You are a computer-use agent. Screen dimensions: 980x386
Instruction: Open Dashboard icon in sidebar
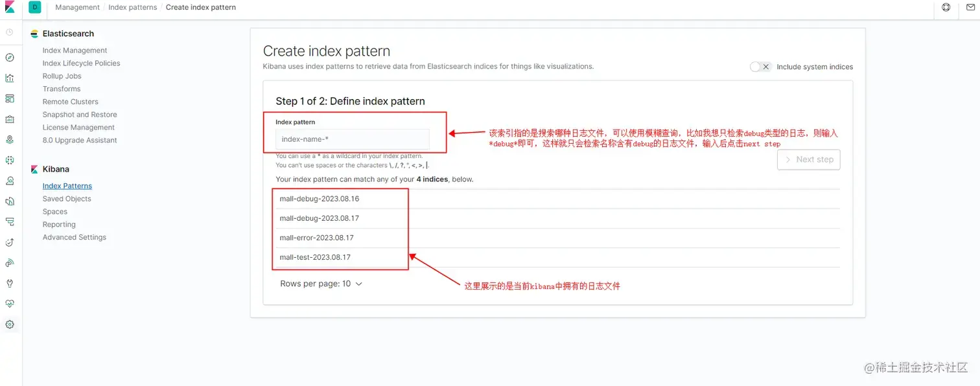coord(10,98)
